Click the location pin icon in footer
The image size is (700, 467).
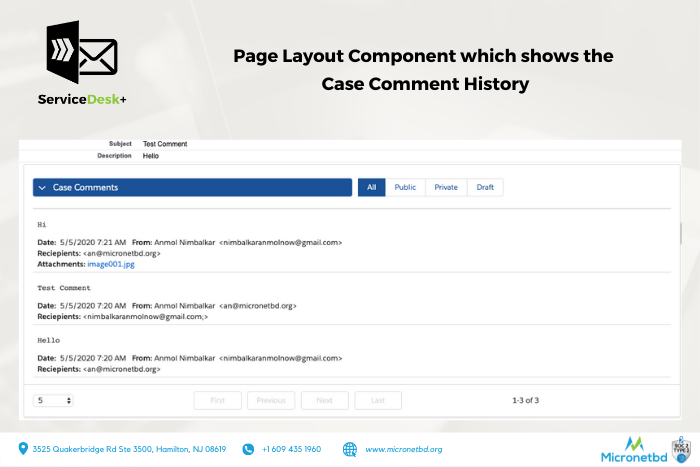pos(23,449)
